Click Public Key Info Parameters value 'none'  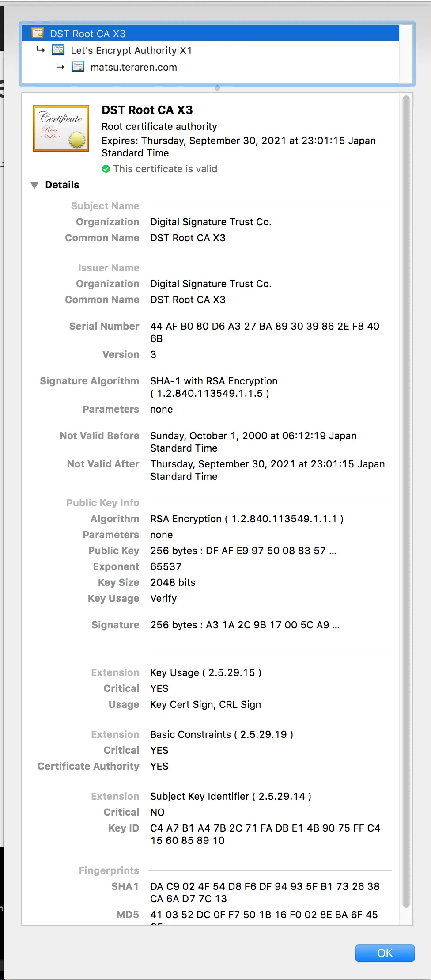(162, 535)
